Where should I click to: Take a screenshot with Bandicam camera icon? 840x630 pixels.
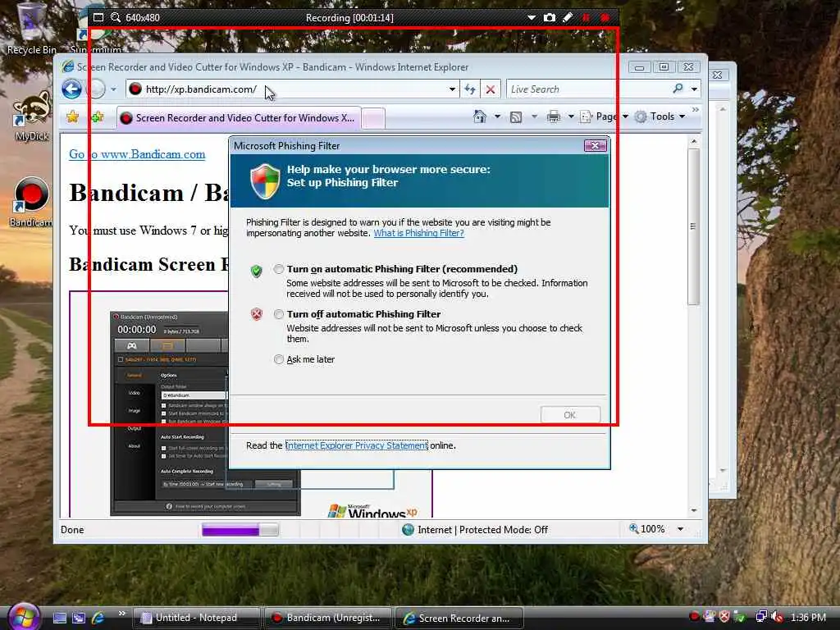click(549, 18)
